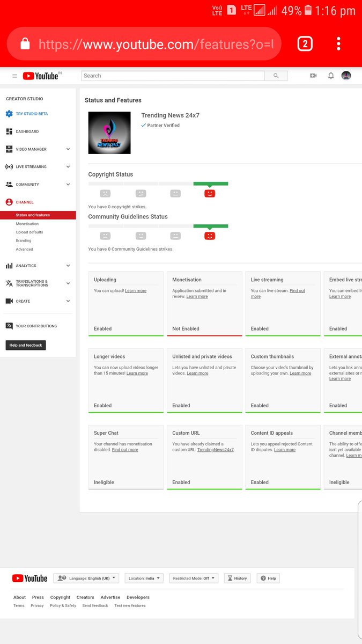Viewport: 362px width, 644px height.
Task: Click the YouTube logo in header
Action: click(42, 76)
